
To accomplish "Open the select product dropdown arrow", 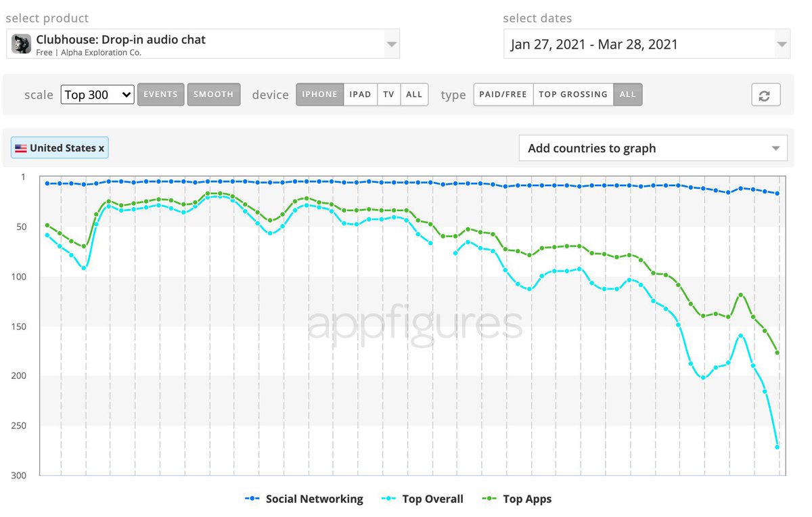I will [x=391, y=45].
